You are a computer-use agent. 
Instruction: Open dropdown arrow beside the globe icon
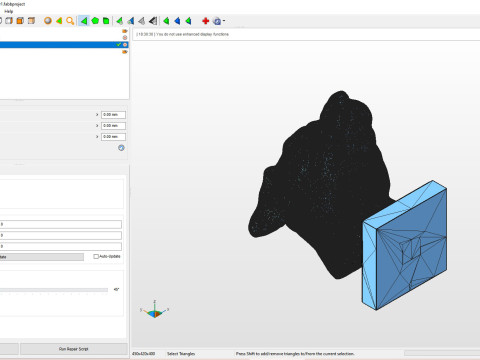pyautogui.click(x=224, y=21)
